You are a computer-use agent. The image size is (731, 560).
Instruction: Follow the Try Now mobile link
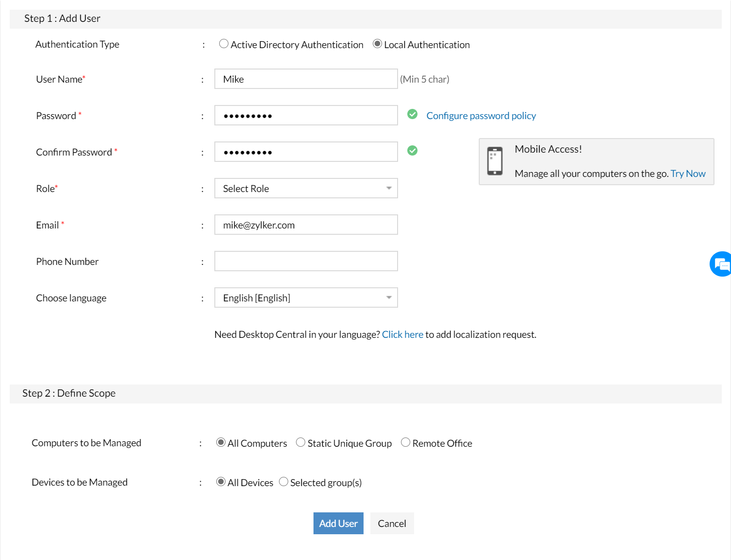tap(688, 174)
